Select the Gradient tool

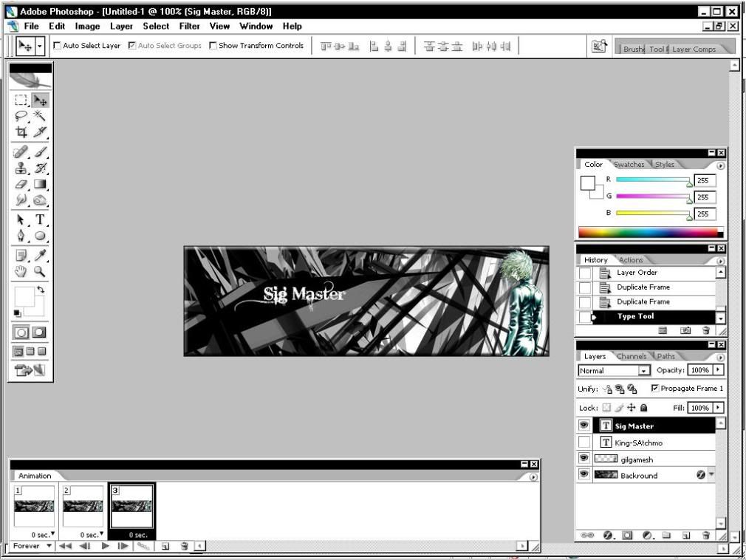(40, 184)
